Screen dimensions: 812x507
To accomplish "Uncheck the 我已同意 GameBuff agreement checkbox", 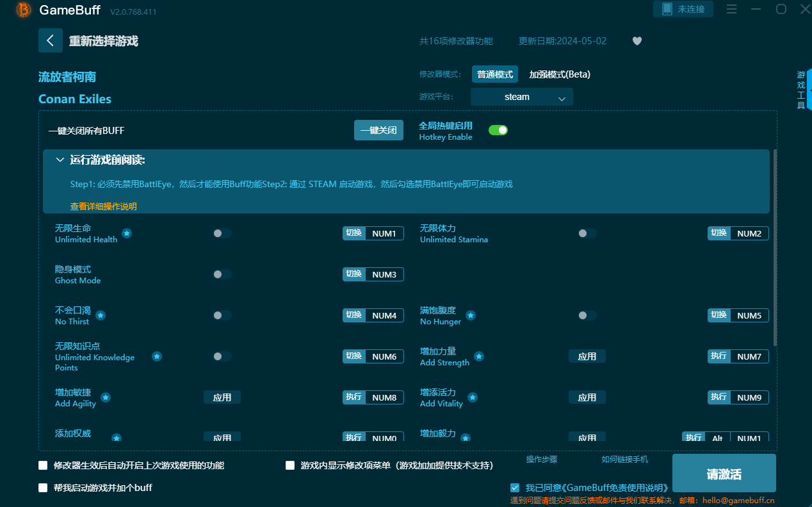I will point(515,488).
